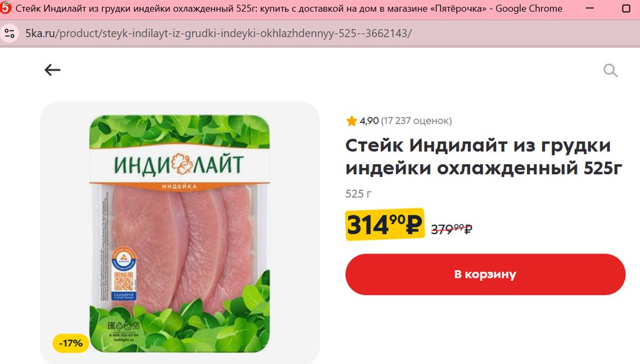Click the Стейк Индилайт product title

[484, 157]
